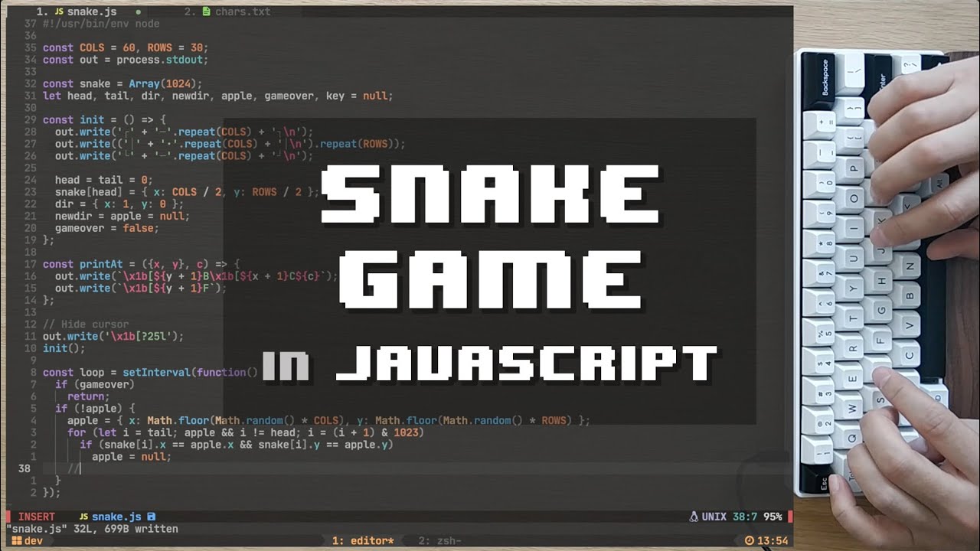Click the const printAt = ({x, y}, c) line

click(x=141, y=264)
